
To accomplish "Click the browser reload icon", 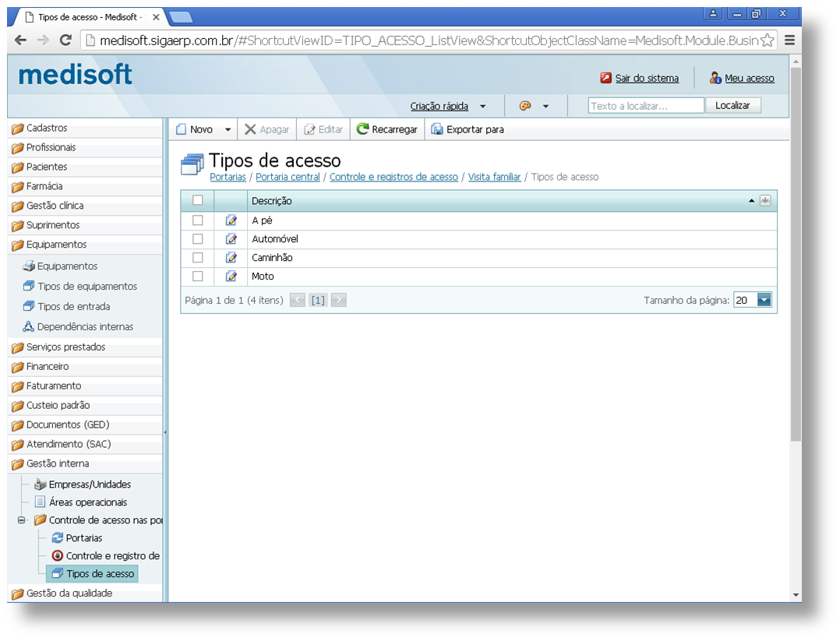I will click(x=65, y=41).
